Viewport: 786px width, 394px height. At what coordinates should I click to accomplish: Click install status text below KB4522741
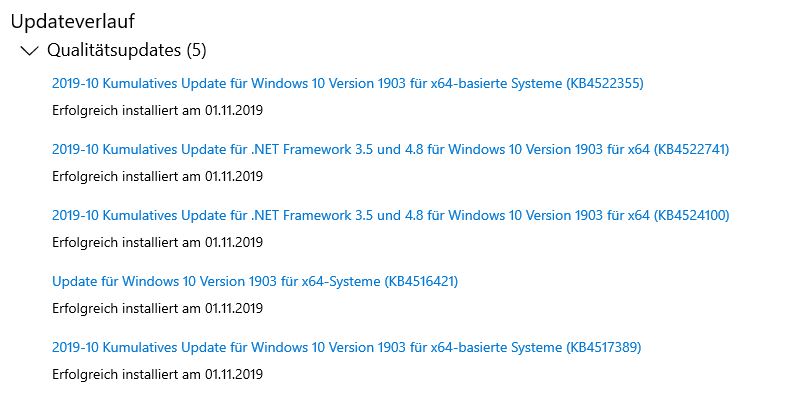coord(157,176)
